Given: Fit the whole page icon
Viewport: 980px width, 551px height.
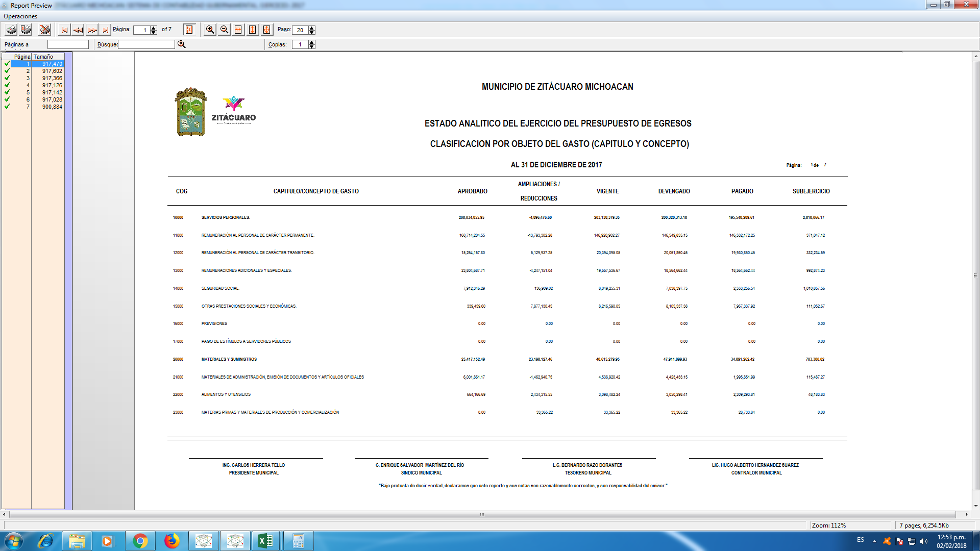Looking at the screenshot, I should [x=266, y=30].
